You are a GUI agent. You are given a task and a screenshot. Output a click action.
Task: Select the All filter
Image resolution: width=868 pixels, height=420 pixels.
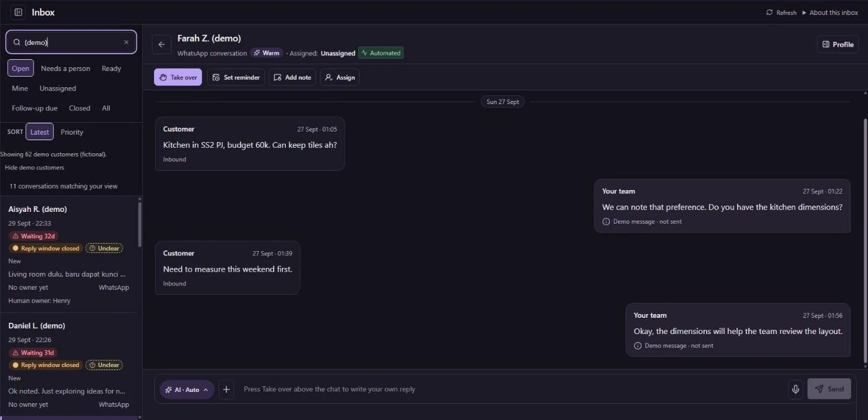coord(106,108)
